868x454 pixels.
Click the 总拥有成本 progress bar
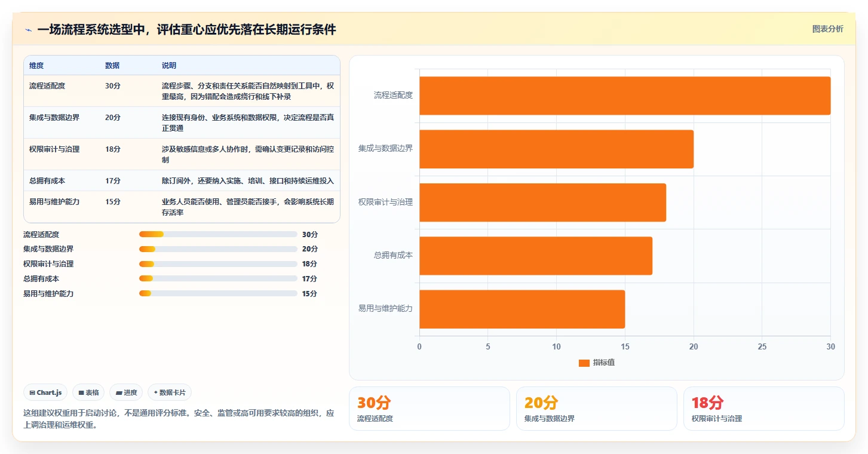click(x=218, y=278)
